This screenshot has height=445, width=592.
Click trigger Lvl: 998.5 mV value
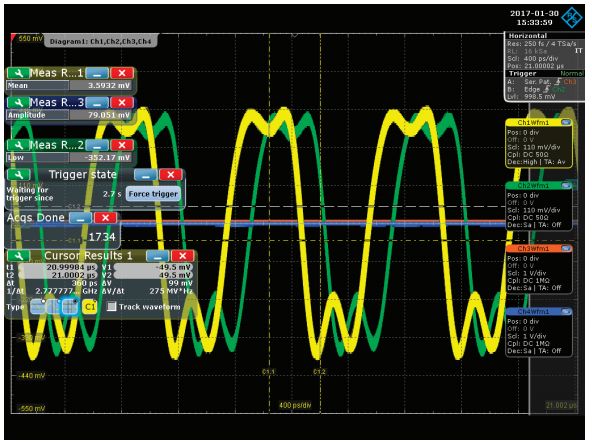[531, 97]
